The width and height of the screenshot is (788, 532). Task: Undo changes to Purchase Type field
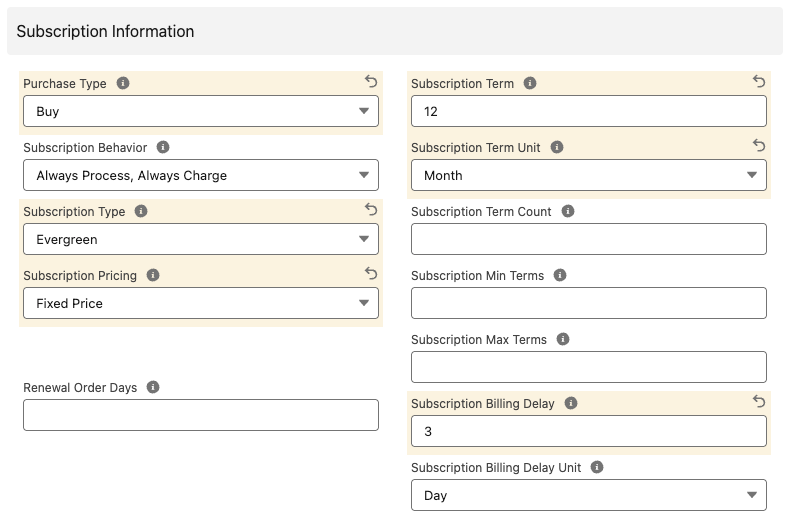371,81
